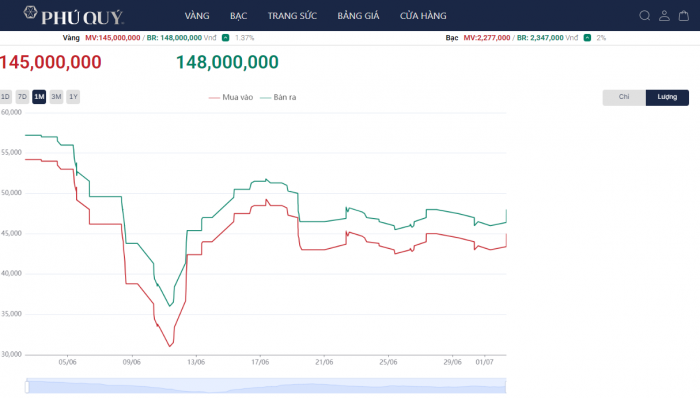Click the Phú Quý logo
This screenshot has width=700, height=398.
coord(74,16)
